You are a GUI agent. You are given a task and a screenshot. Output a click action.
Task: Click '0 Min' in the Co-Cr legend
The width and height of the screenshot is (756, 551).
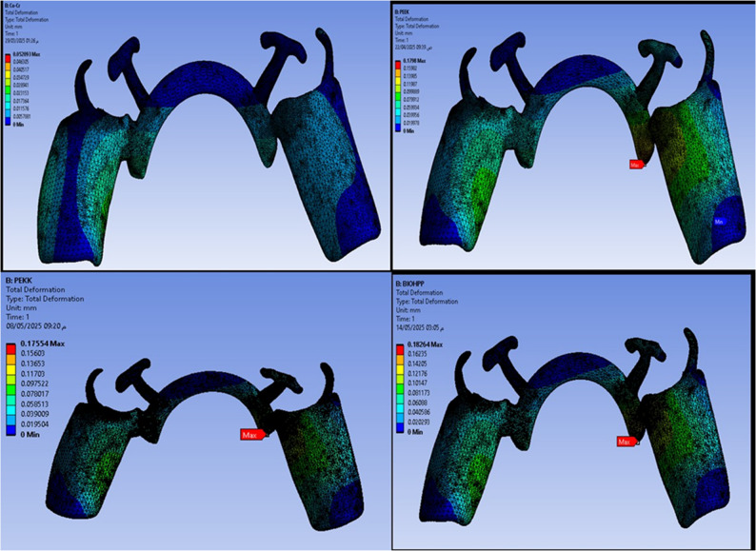pos(18,125)
